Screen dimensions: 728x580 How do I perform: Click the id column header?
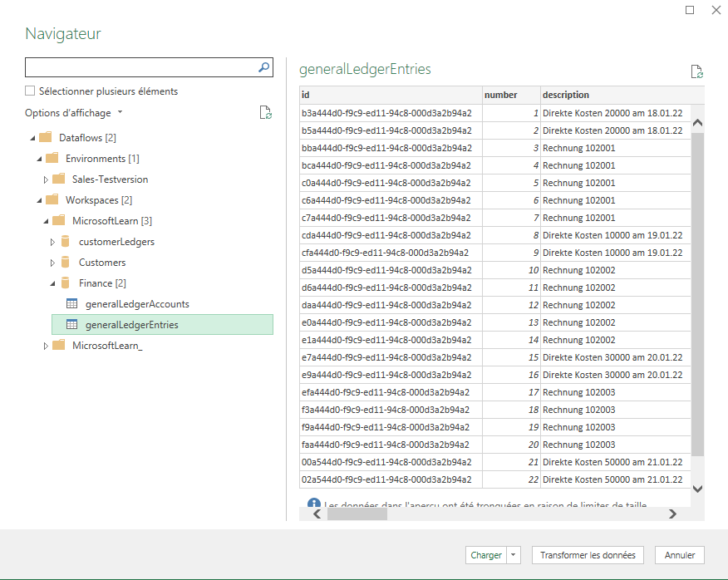[x=391, y=95]
